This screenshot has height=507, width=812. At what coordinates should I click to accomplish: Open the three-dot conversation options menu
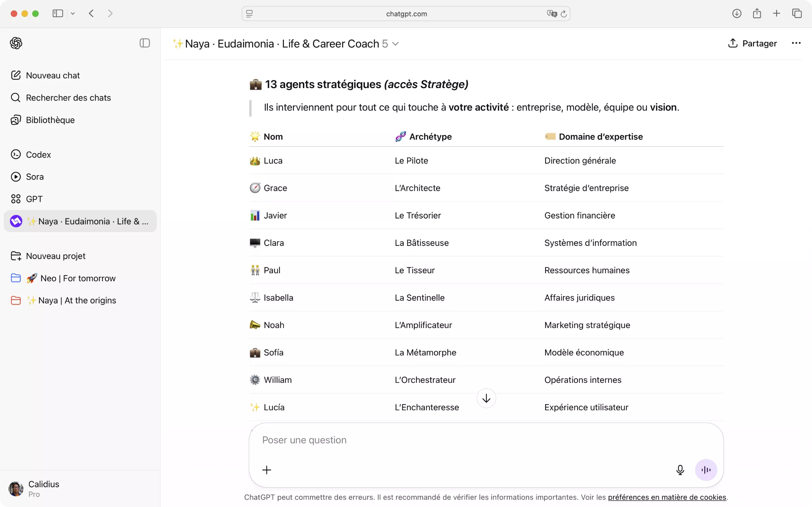click(796, 43)
